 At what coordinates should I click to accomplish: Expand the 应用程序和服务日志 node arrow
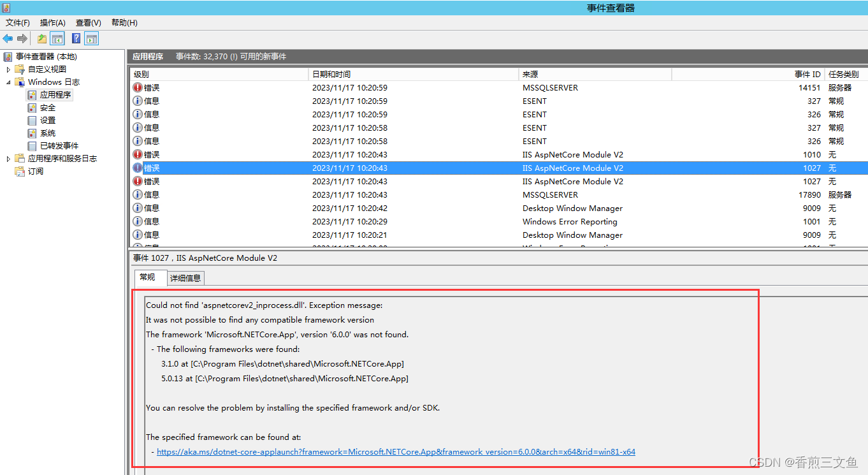[8, 159]
